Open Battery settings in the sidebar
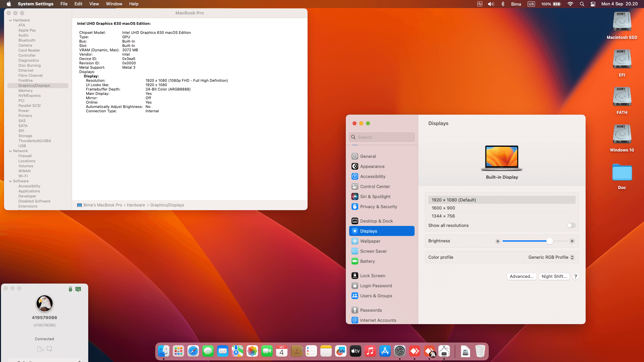This screenshot has height=362, width=644. coord(368,261)
